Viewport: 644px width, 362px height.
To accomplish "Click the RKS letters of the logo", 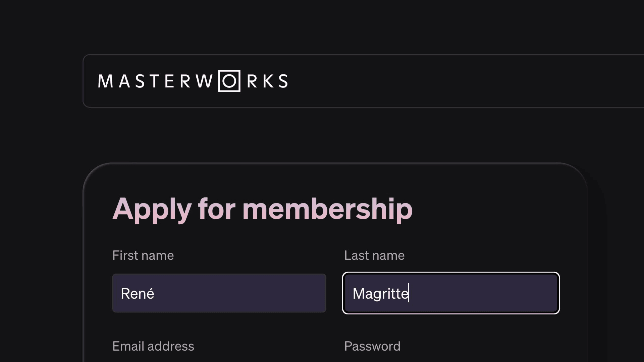I will [x=267, y=81].
